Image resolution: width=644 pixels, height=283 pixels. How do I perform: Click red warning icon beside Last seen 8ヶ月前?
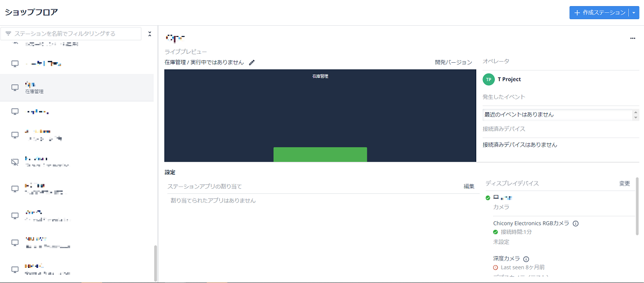(495, 267)
